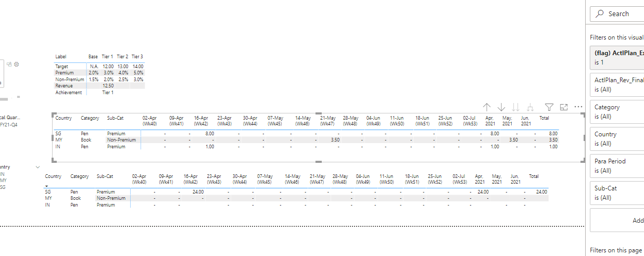Select MY in the Country slicer
The width and height of the screenshot is (644, 256).
click(x=3, y=181)
